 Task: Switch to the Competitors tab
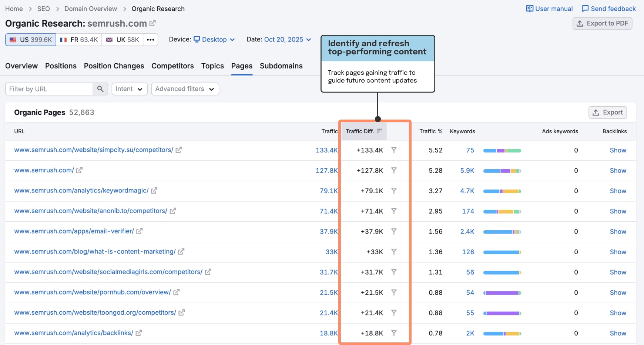172,66
